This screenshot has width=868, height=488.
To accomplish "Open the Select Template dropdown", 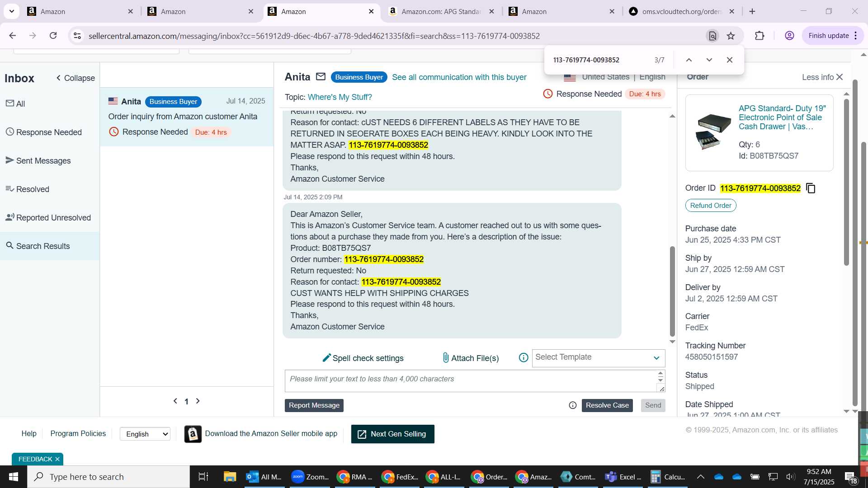I will pyautogui.click(x=599, y=358).
